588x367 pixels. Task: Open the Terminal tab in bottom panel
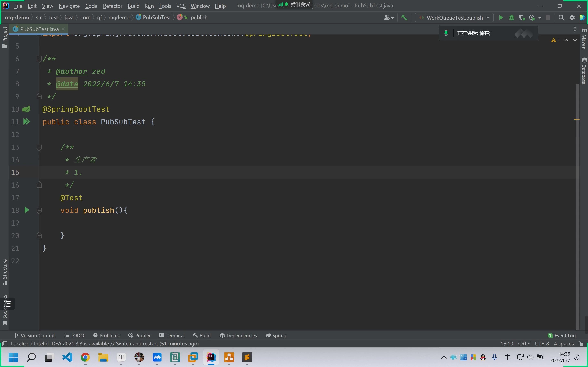(175, 335)
